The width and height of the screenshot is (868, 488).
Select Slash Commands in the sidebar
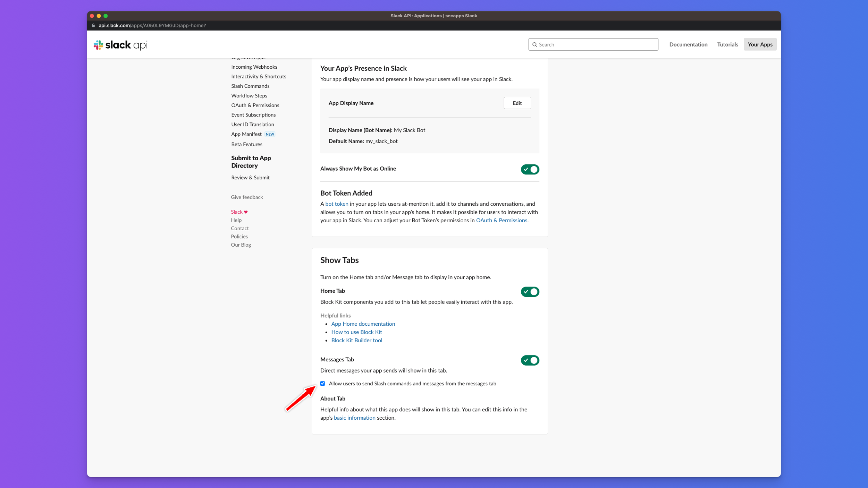pyautogui.click(x=250, y=86)
